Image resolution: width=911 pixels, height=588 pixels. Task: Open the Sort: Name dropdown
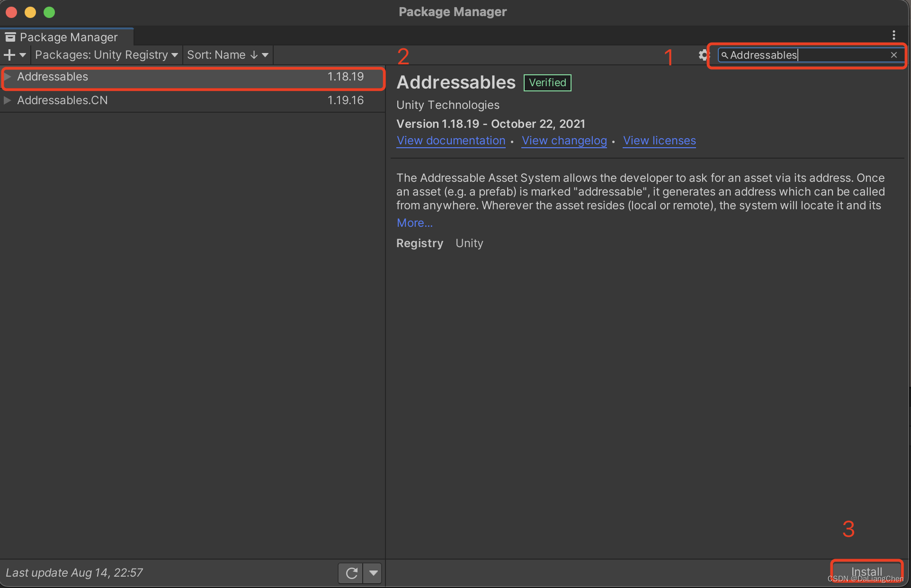pos(227,55)
